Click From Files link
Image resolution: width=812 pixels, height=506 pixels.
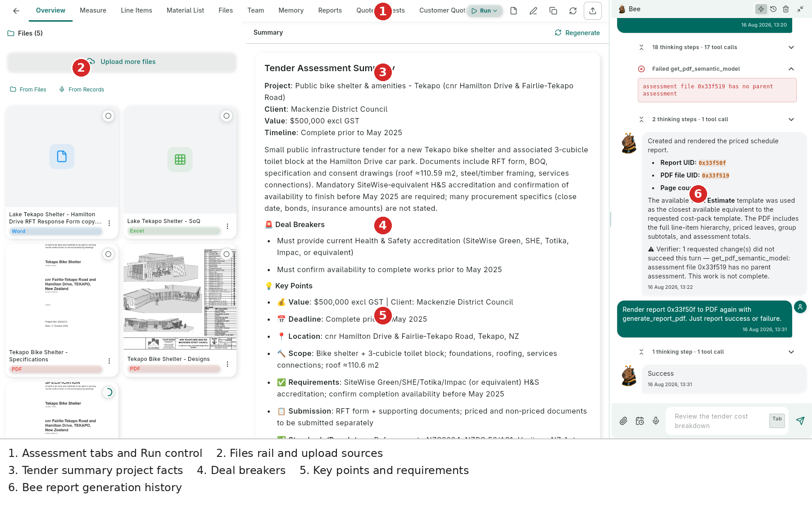pyautogui.click(x=28, y=90)
